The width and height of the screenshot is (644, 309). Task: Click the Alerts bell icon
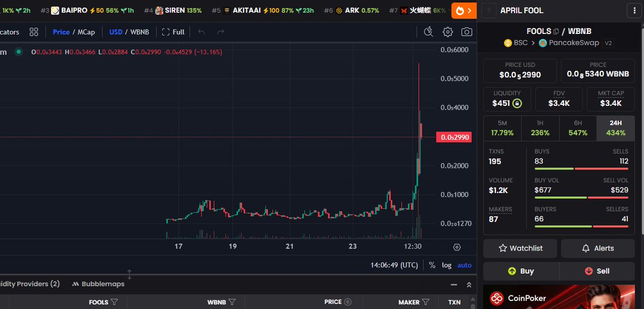[586, 248]
